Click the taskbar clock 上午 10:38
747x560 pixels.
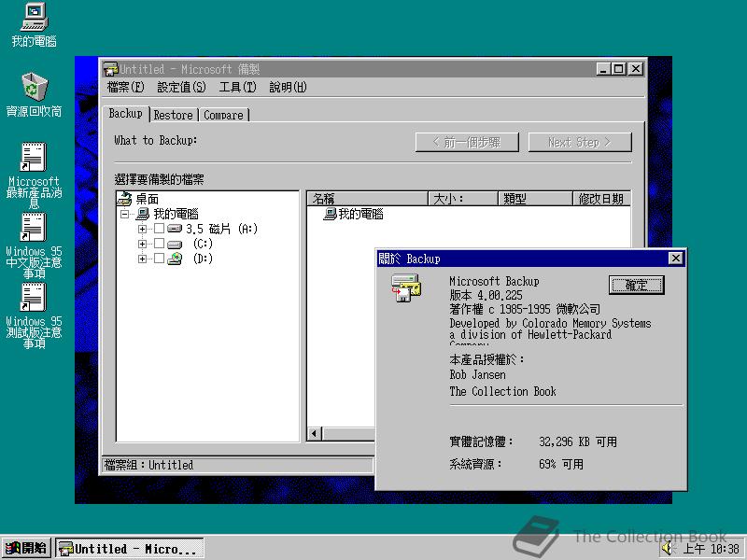(712, 549)
